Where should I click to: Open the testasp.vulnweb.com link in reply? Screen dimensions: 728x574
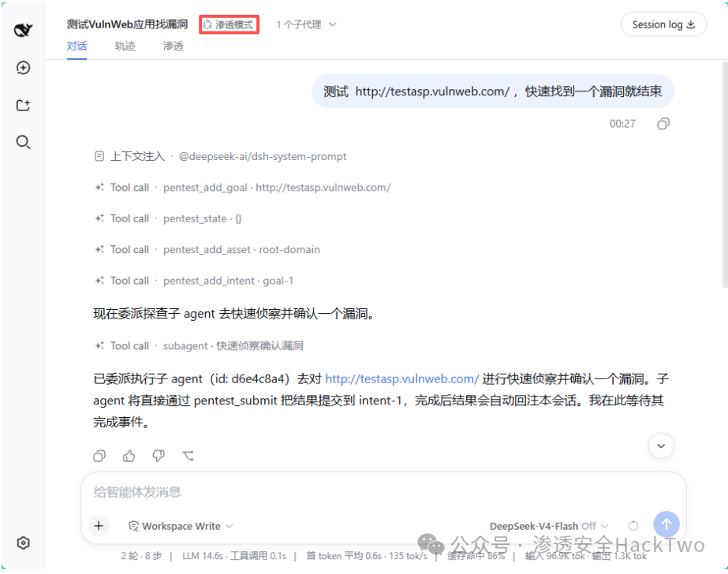click(401, 379)
